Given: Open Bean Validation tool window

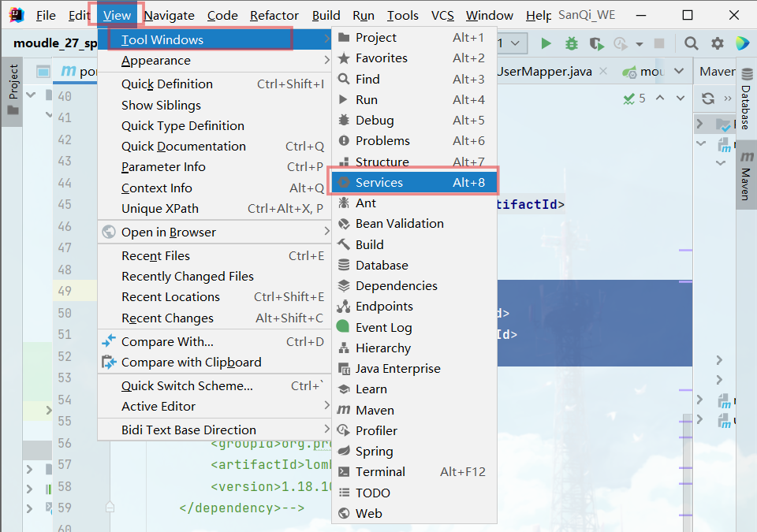Looking at the screenshot, I should pyautogui.click(x=414, y=224).
